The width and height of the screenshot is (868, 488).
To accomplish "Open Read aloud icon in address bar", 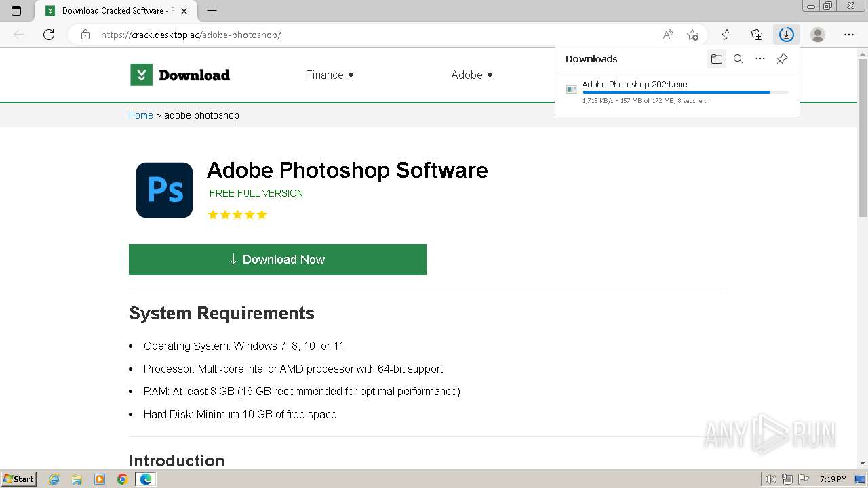I will [x=668, y=35].
